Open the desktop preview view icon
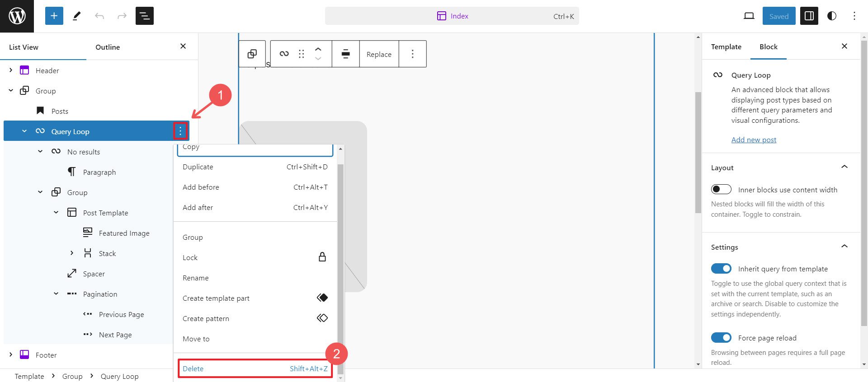Screen dimensions: 868x382 pyautogui.click(x=749, y=16)
